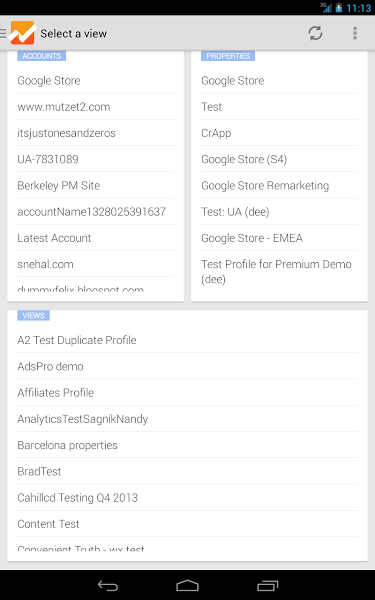The height and width of the screenshot is (600, 375).
Task: Tap the Android back navigation button
Action: tap(108, 585)
